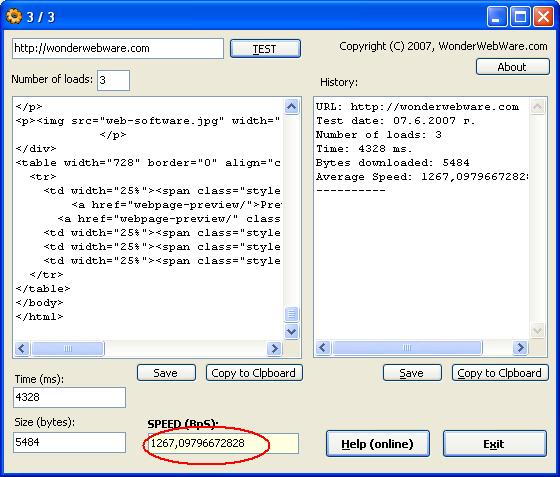Focus the Number of loads field
The image size is (560, 477).
tap(113, 80)
